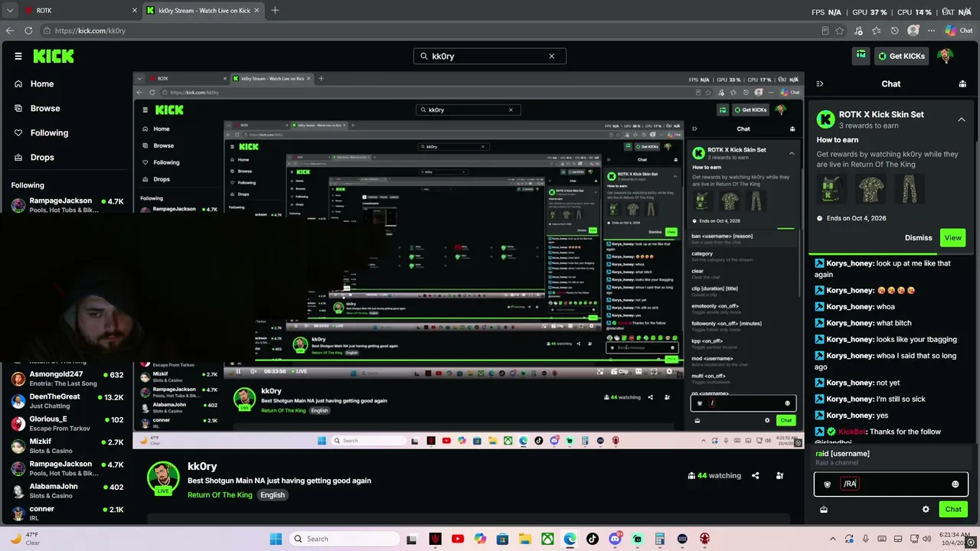The image size is (980, 551).
Task: Open the chat users list icon
Action: [962, 83]
